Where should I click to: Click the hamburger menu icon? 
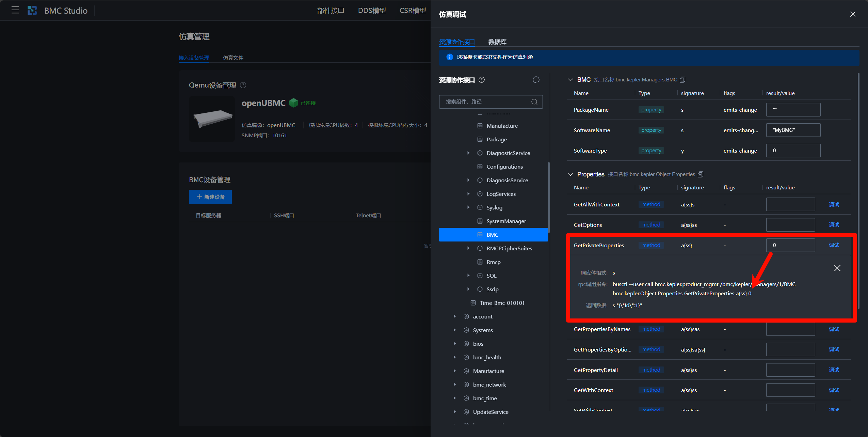pyautogui.click(x=15, y=10)
